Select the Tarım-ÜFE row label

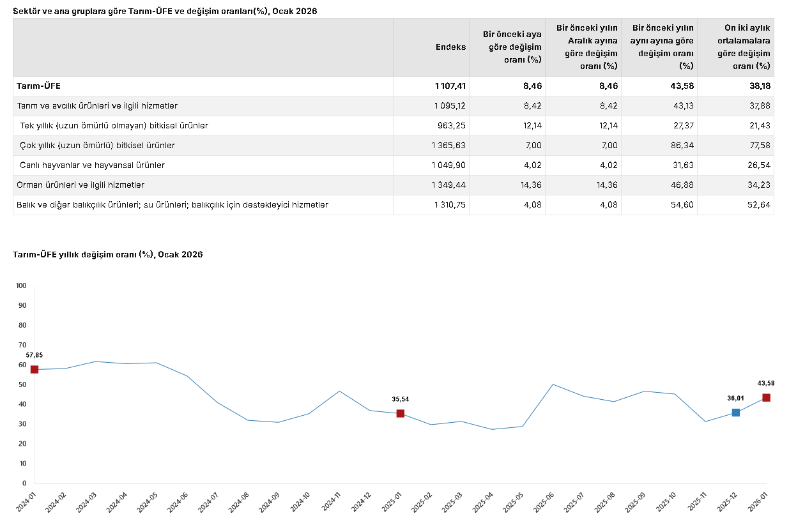click(38, 86)
